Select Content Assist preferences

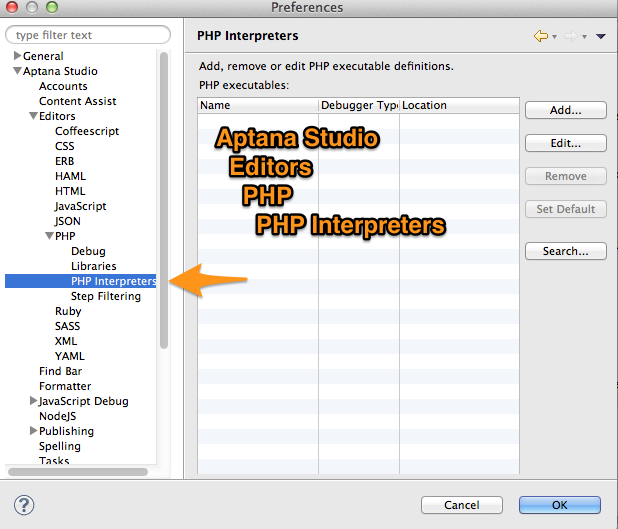pyautogui.click(x=78, y=101)
